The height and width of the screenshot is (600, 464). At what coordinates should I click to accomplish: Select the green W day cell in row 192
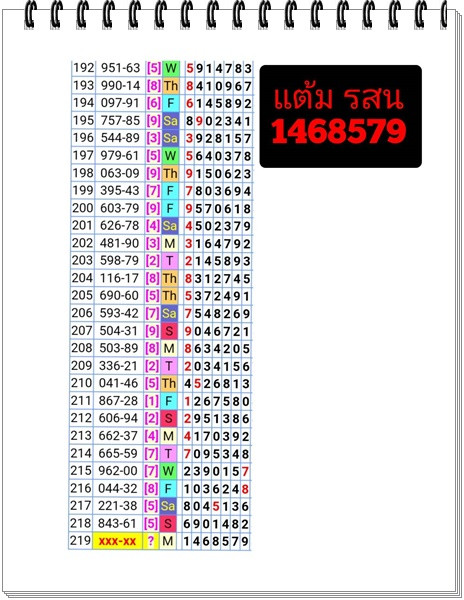pyautogui.click(x=171, y=68)
